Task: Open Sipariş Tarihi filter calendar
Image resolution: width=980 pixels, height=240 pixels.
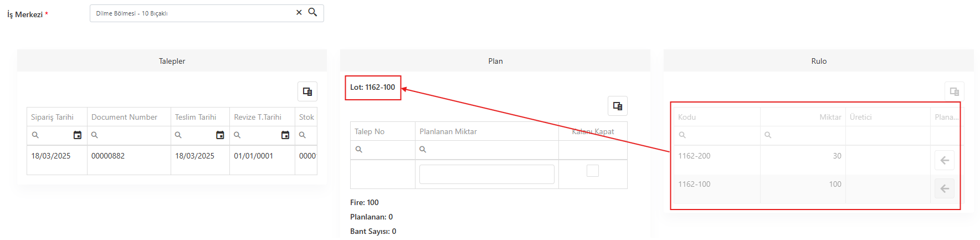Action: [78, 135]
